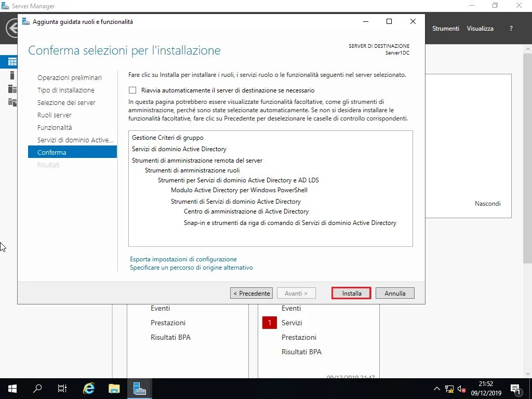This screenshot has width=532, height=399.
Task: Open the Action Center notifications icon
Action: [515, 389]
